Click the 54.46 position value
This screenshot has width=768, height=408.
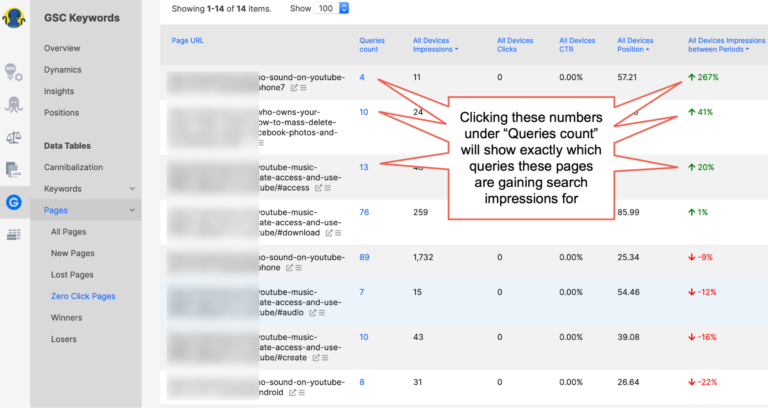[x=628, y=292]
